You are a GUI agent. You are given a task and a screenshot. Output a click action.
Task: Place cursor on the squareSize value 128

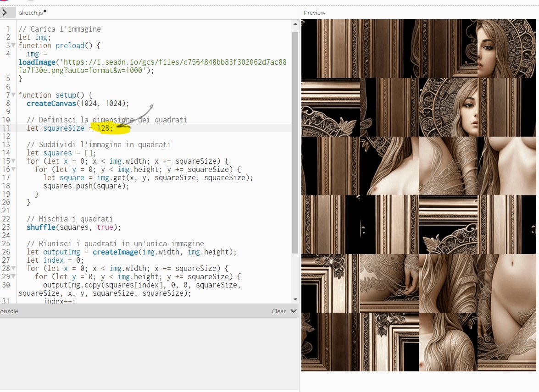point(103,128)
